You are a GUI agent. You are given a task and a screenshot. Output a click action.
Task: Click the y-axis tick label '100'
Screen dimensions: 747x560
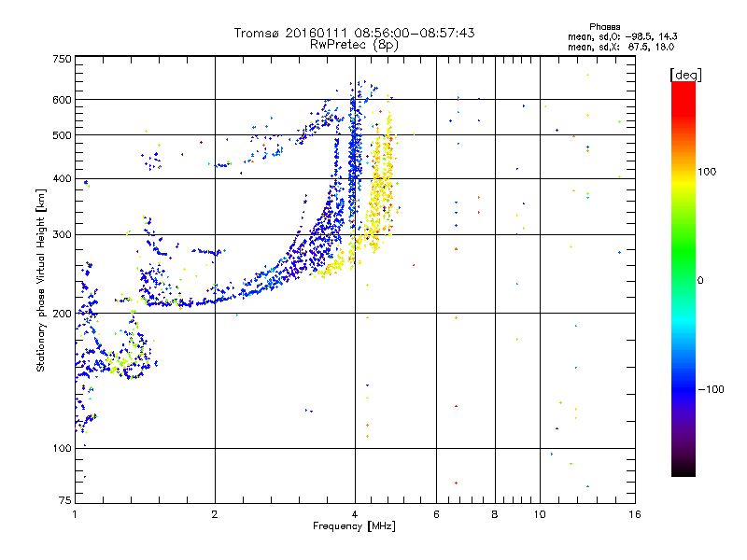62,448
